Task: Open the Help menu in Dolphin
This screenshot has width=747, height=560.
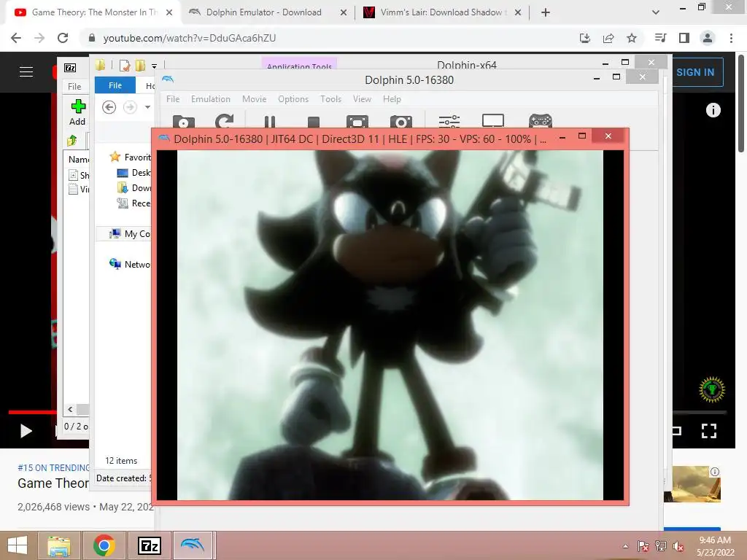Action: pos(392,99)
